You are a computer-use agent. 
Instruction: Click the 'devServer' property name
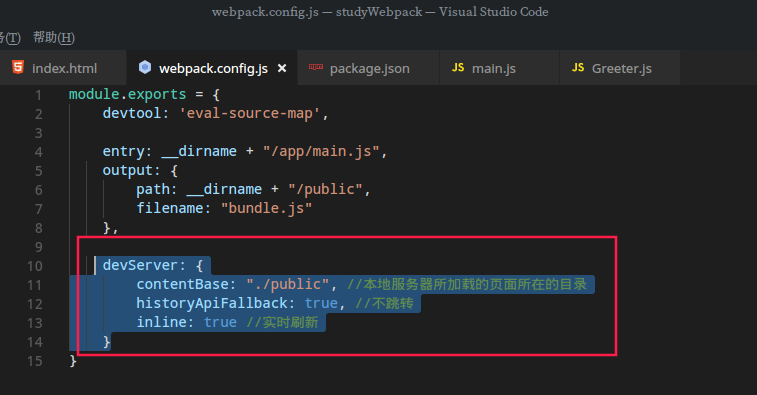click(140, 265)
